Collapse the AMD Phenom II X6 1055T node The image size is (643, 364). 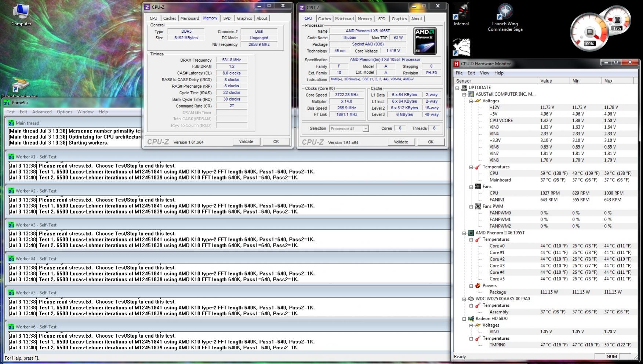click(x=464, y=233)
